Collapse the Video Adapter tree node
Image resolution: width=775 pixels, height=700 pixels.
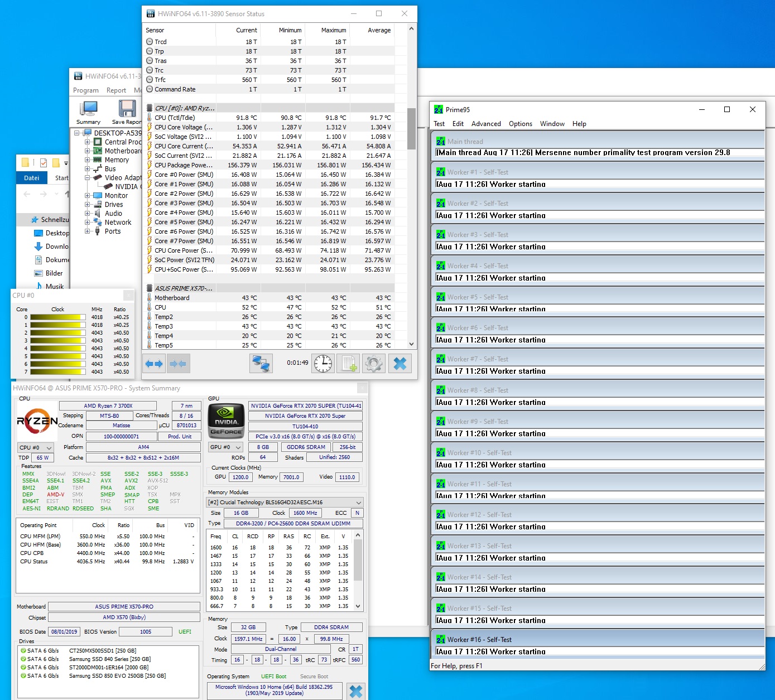point(88,178)
